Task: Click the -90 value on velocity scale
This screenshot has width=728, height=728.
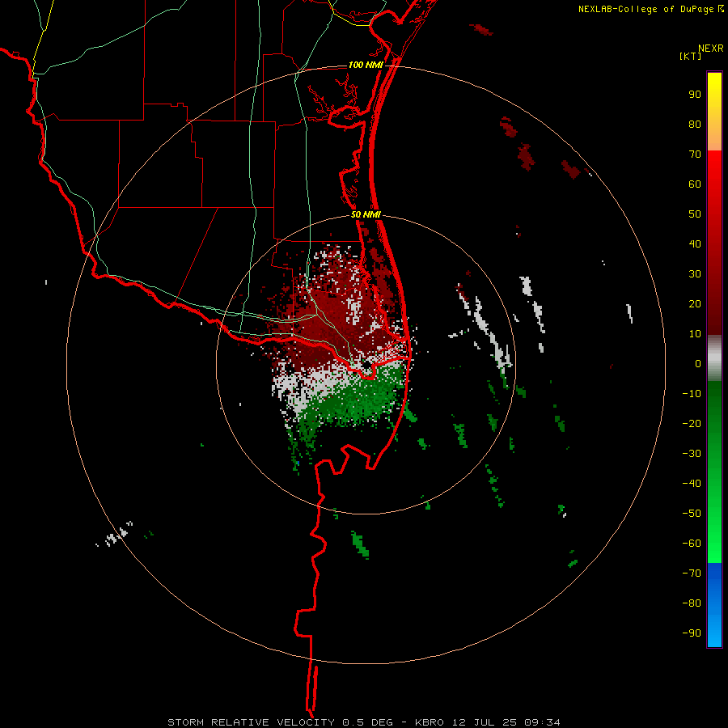Action: click(692, 633)
